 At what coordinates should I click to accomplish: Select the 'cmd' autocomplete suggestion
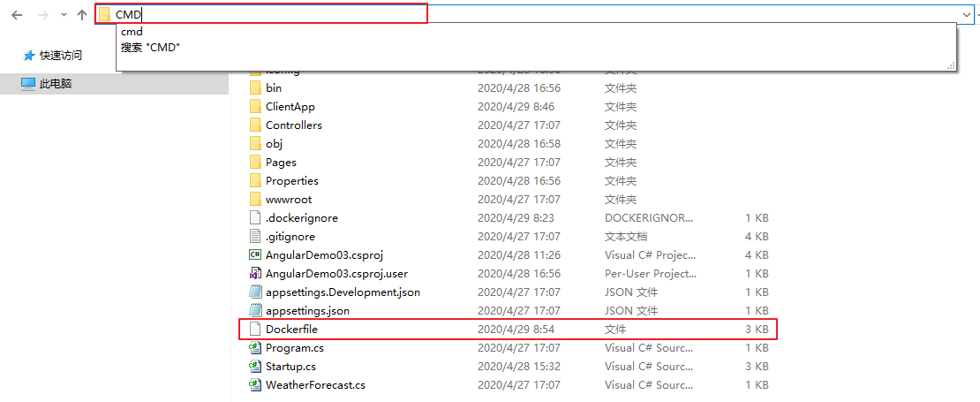(x=132, y=31)
